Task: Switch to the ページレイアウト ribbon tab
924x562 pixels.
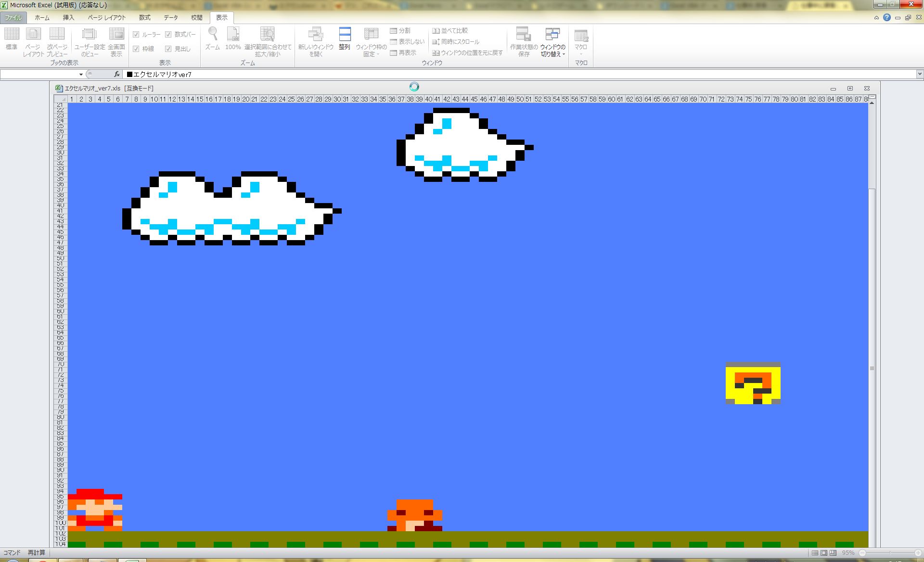Action: [x=106, y=17]
